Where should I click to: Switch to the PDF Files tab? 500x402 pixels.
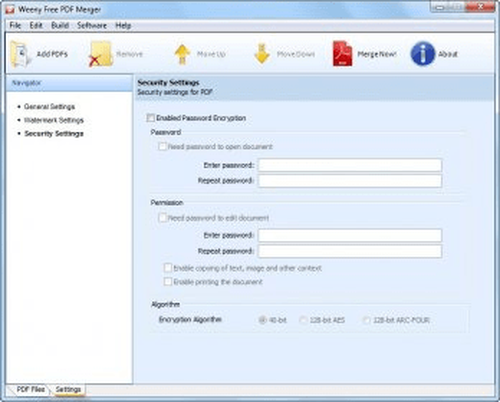[x=31, y=389]
